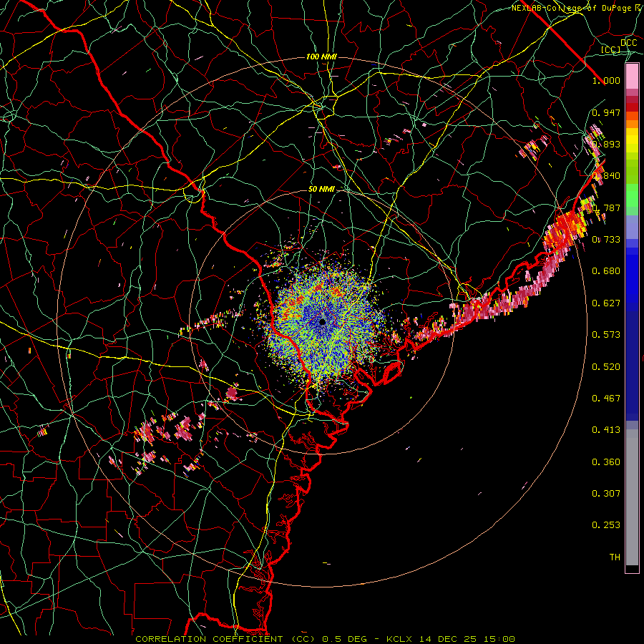Click the 0.627 color scale value
Screen dimensions: 644x644
coord(606,303)
